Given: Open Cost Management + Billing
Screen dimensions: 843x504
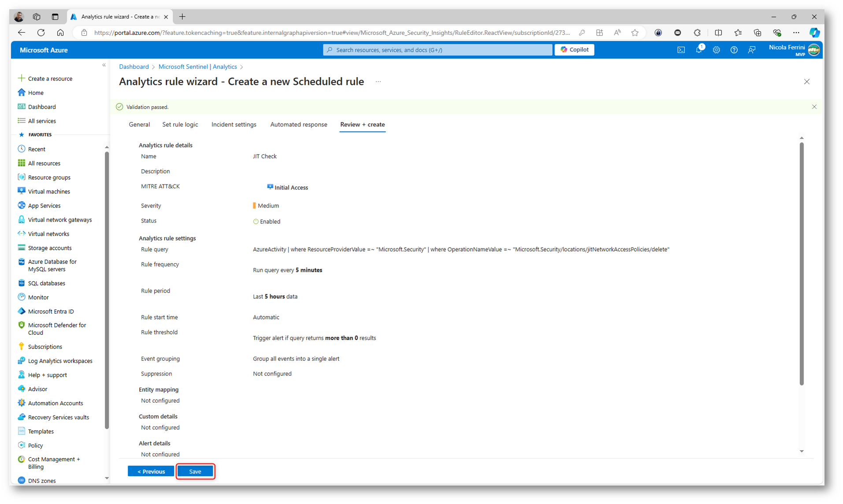Looking at the screenshot, I should 54,463.
